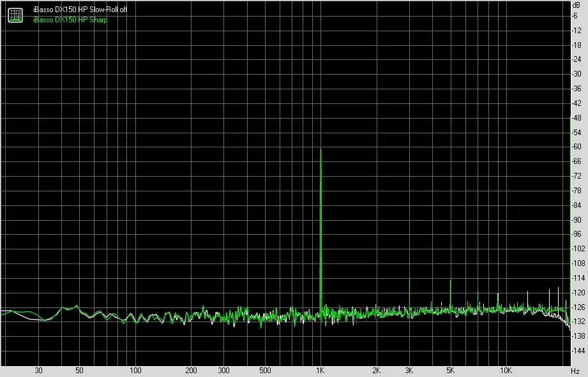This screenshot has width=588, height=377.
Task: Click the top of the 1 kHz peak
Action: [320, 149]
